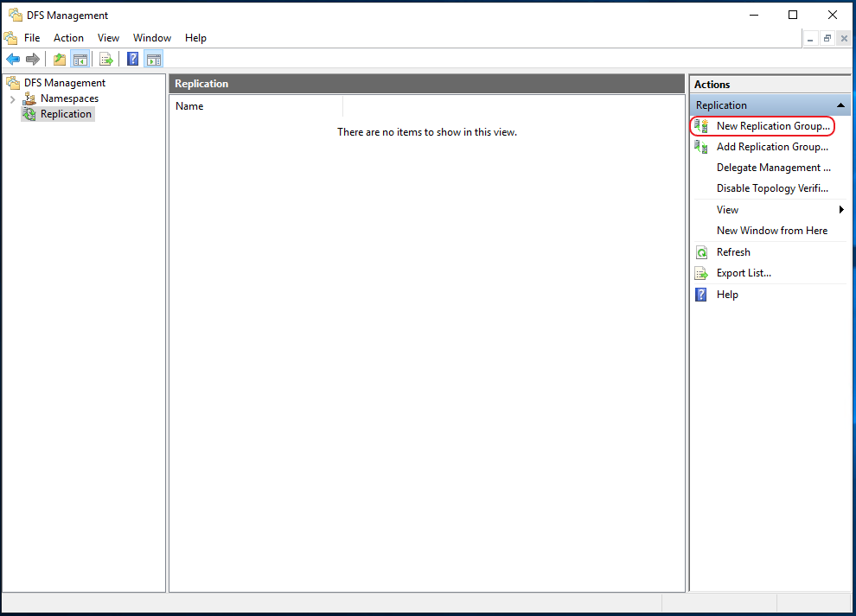Screen dimensions: 856x616
Task: Choose New Window from Here action
Action: click(772, 231)
